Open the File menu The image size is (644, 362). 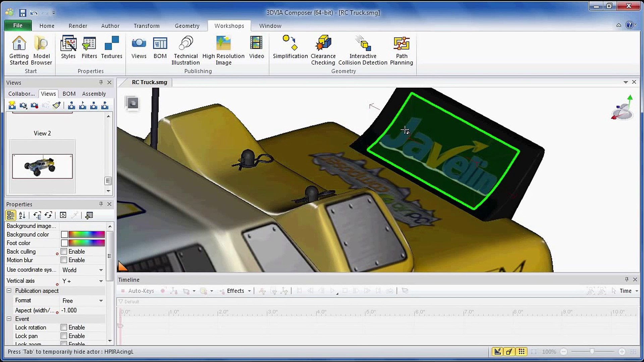[18, 25]
